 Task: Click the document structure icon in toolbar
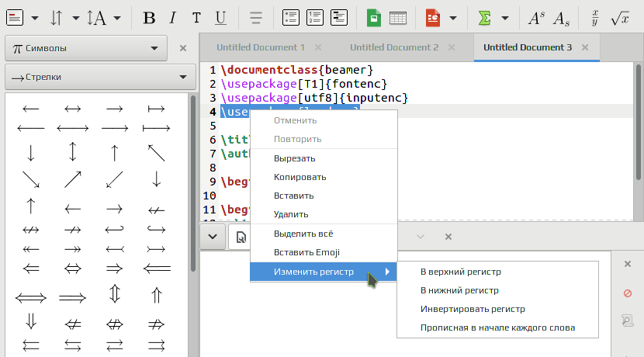15,18
